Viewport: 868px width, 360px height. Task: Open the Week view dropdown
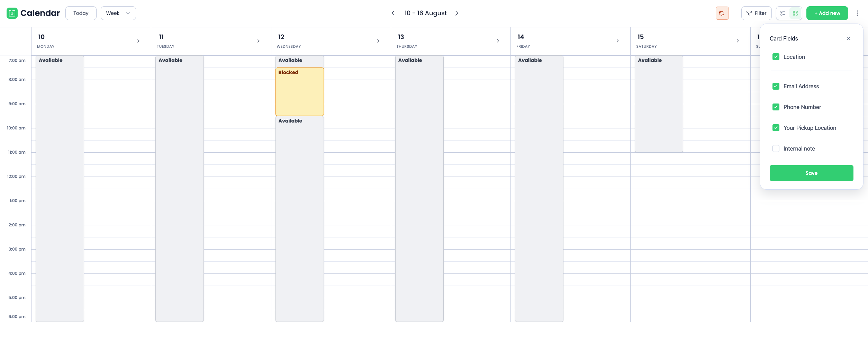(118, 13)
